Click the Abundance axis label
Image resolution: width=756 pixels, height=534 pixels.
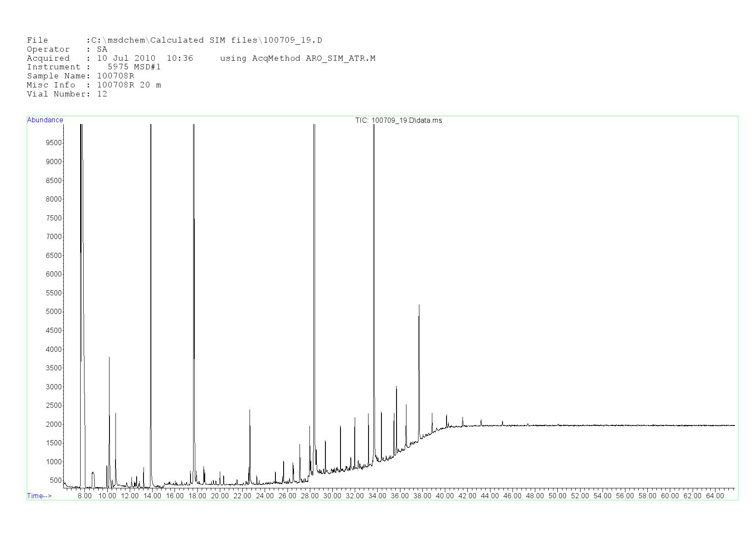(x=45, y=120)
